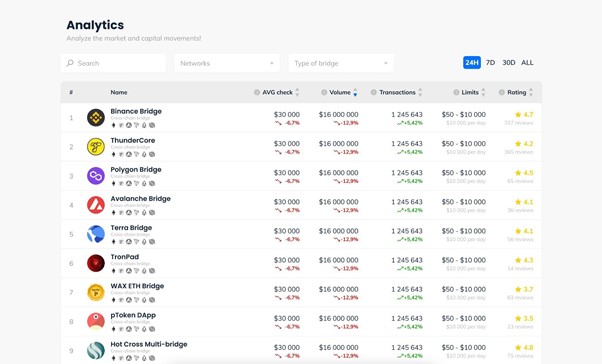Click the star icon in ThunderCore rating
Image resolution: width=602 pixels, height=364 pixels.
[x=518, y=144]
